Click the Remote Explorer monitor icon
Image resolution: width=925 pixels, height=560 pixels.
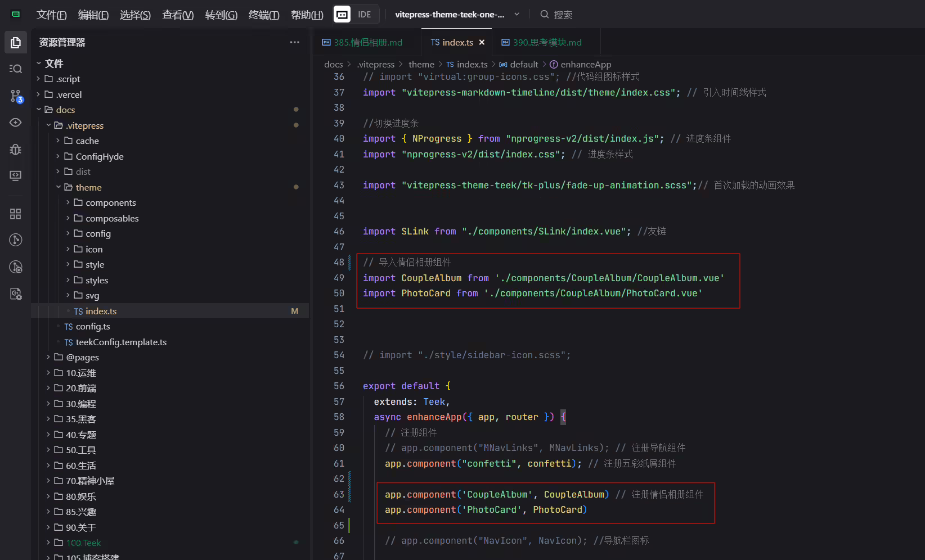click(x=16, y=175)
